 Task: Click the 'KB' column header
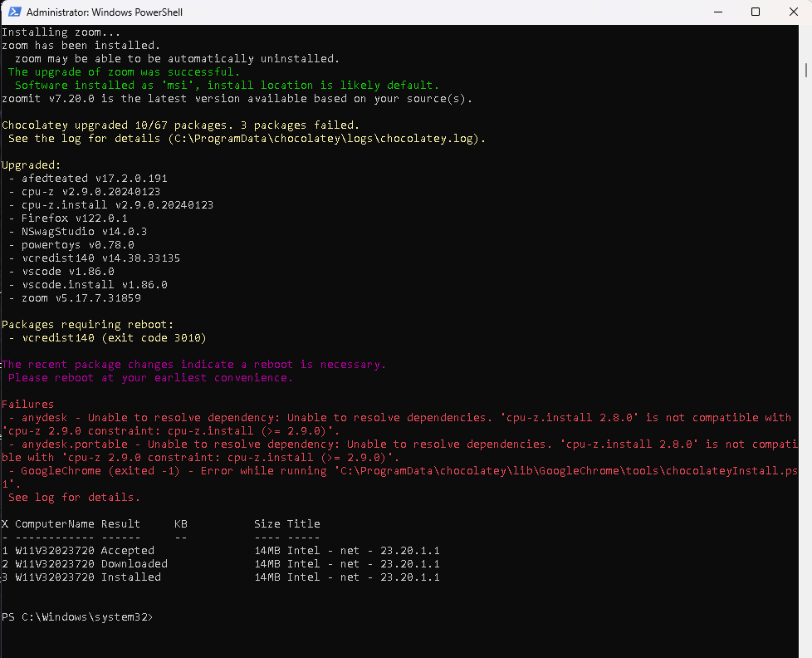pos(181,523)
